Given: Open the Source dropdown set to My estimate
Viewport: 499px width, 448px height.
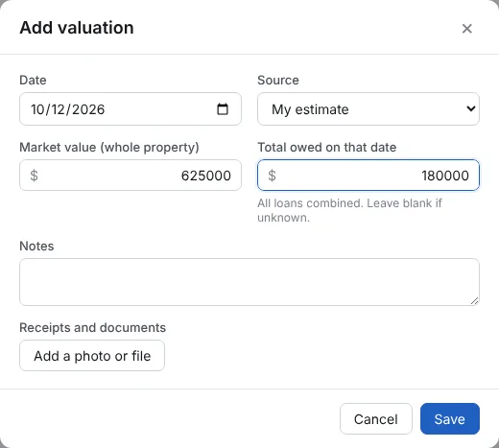Looking at the screenshot, I should (368, 109).
